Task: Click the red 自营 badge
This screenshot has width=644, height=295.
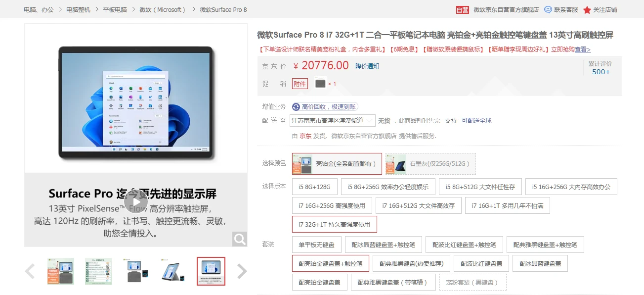Action: 462,9
